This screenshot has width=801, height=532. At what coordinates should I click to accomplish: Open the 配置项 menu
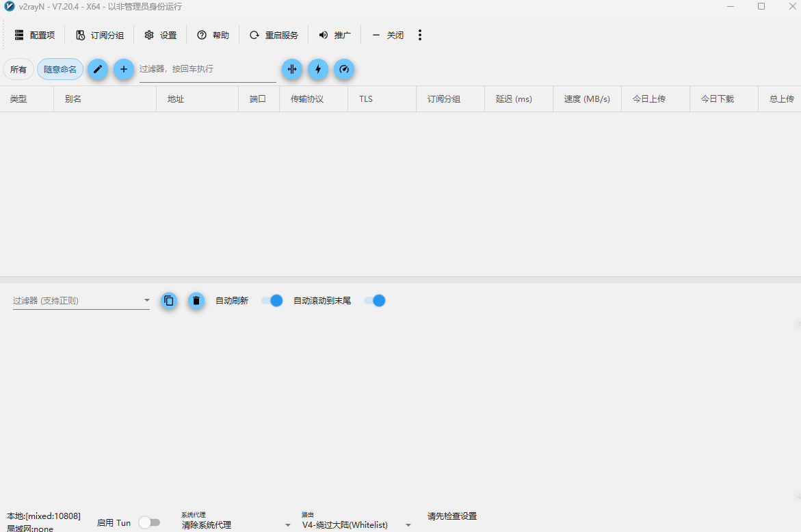(x=35, y=36)
